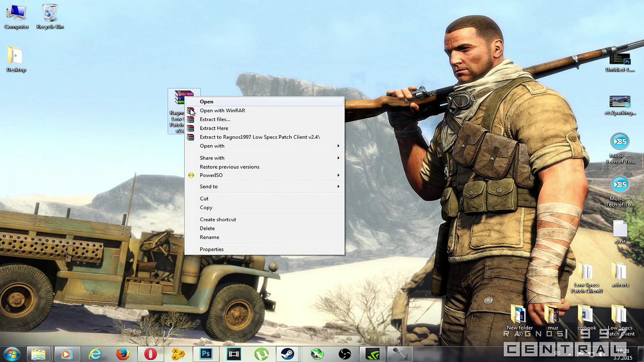Choose Extract files... in the context menu
The height and width of the screenshot is (362, 644).
click(x=265, y=119)
